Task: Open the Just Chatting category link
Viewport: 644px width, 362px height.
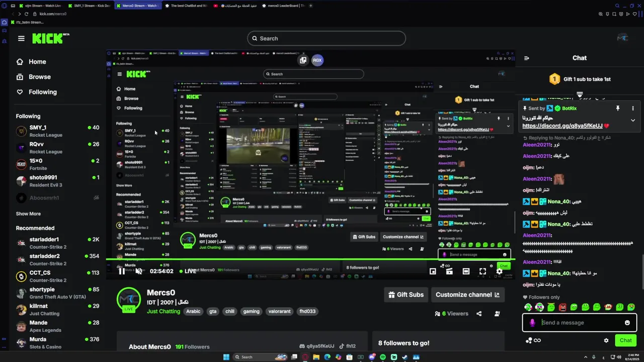Action: coord(164,311)
